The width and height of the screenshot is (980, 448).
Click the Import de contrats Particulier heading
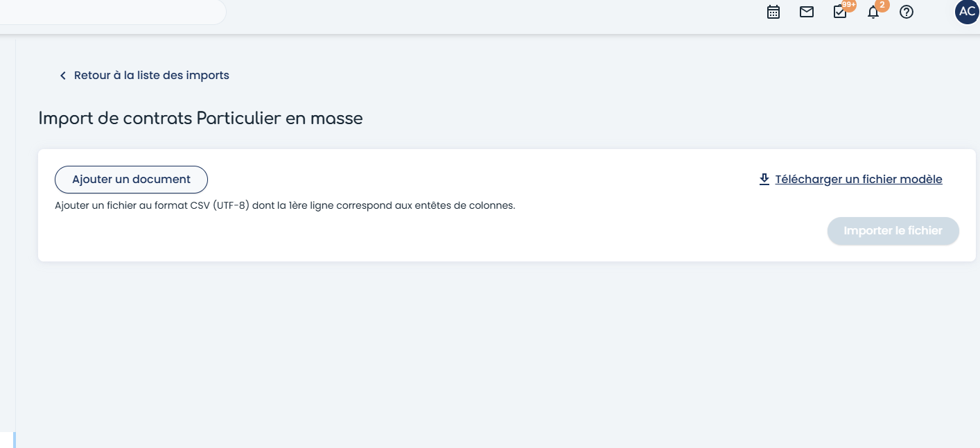pos(200,119)
